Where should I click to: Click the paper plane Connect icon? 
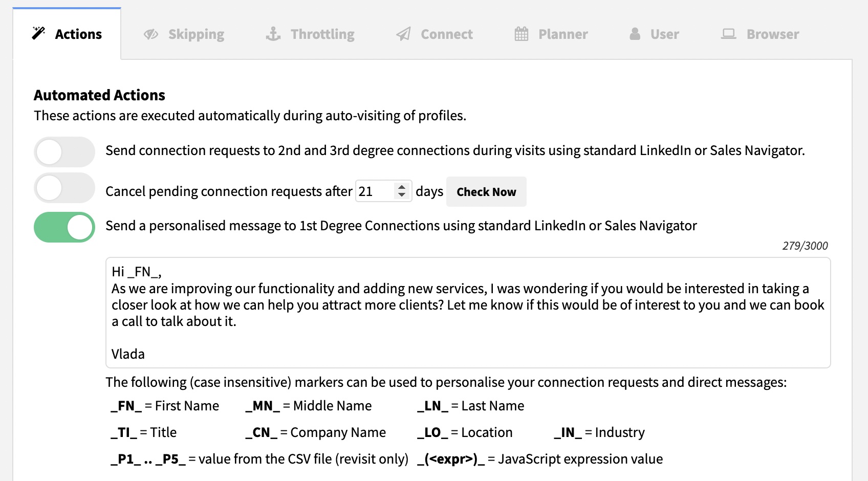point(403,34)
